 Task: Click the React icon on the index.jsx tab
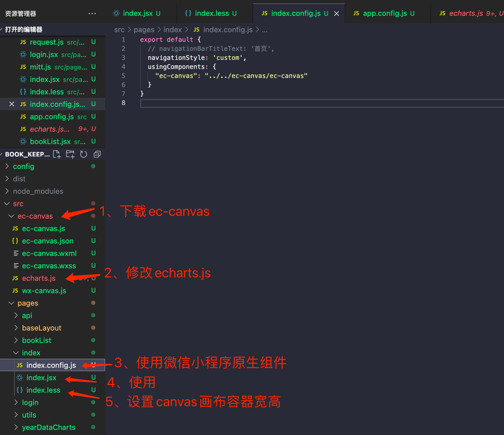(116, 13)
